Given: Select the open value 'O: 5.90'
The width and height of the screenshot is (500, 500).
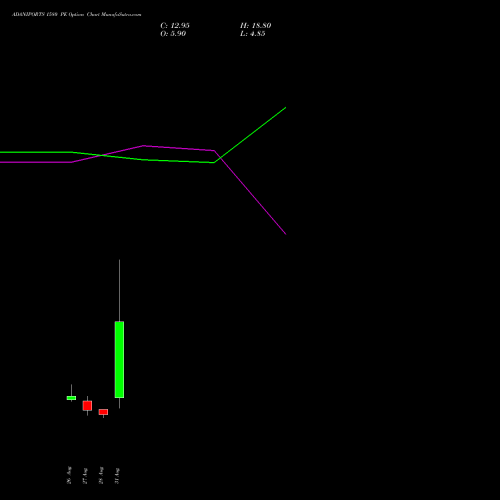Looking at the screenshot, I should (x=173, y=34).
